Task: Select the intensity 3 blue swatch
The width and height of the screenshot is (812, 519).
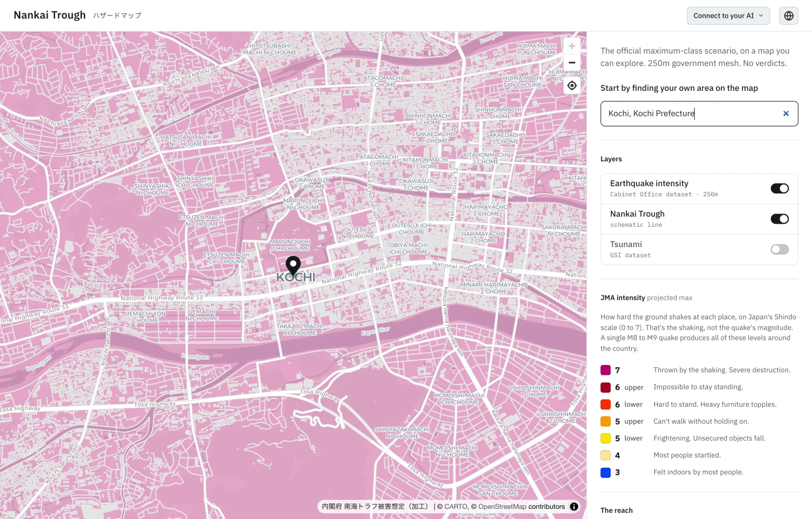Action: tap(605, 472)
